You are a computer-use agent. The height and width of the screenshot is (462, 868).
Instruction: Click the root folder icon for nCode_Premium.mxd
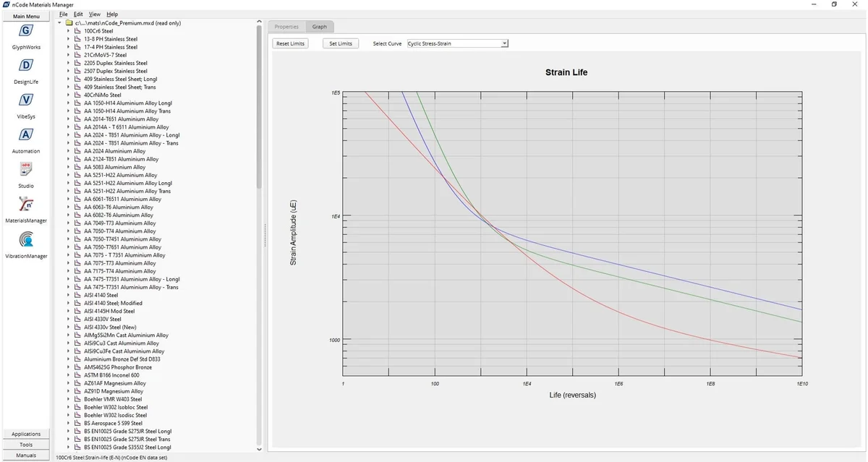69,23
